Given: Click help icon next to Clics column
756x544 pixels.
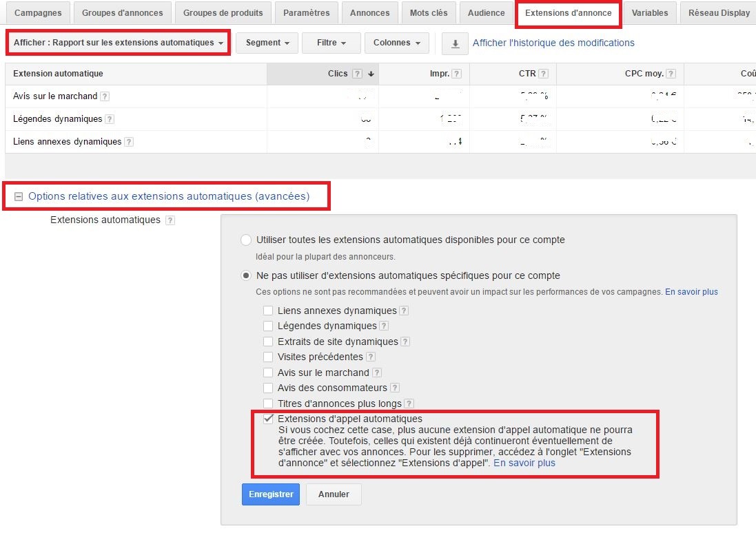Looking at the screenshot, I should (x=357, y=74).
